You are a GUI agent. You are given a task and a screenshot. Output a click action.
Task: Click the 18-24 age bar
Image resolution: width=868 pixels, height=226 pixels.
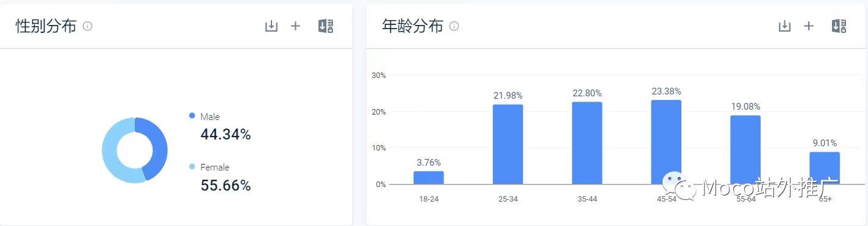pyautogui.click(x=429, y=177)
